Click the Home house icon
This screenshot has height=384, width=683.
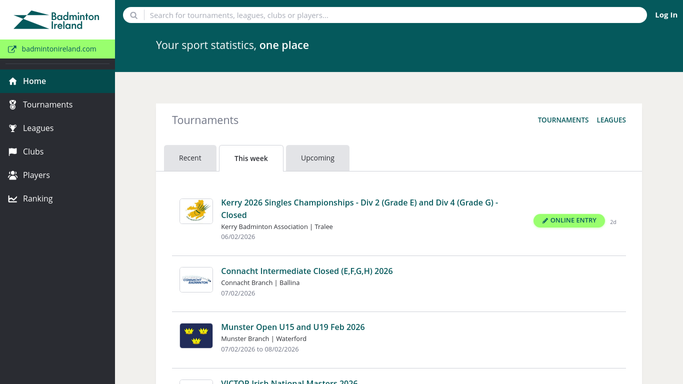tap(13, 81)
